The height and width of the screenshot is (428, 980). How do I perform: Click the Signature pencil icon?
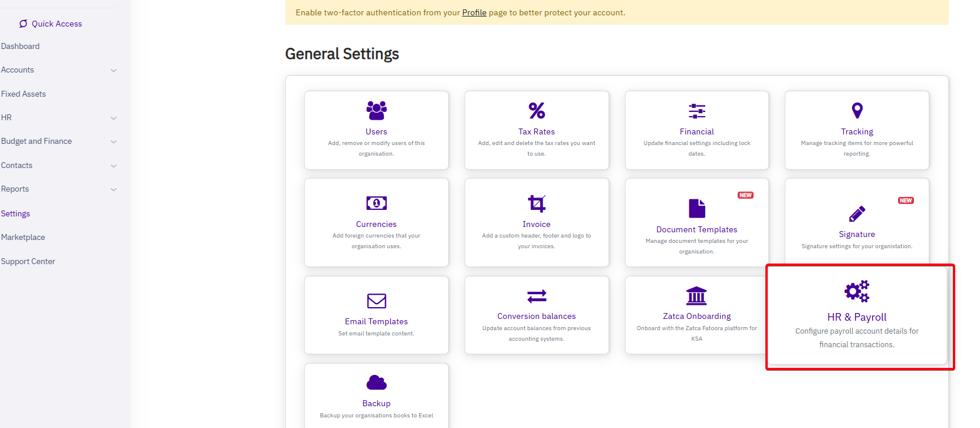[857, 213]
